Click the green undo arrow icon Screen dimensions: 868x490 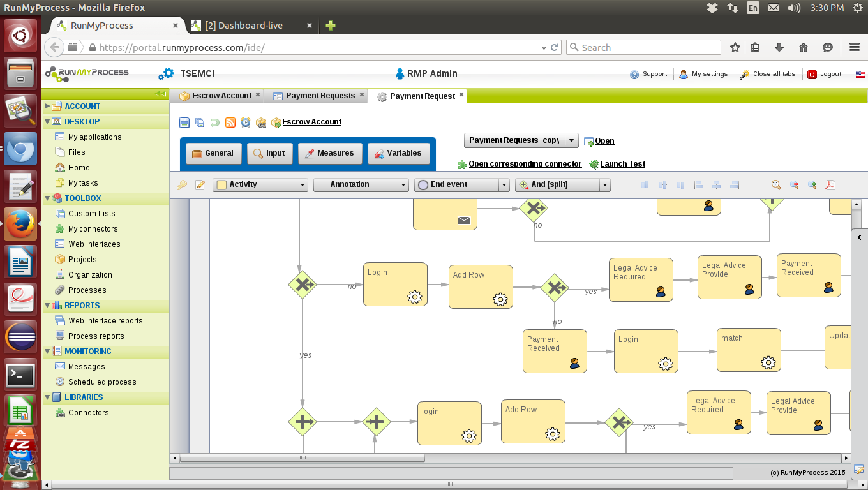tap(215, 122)
